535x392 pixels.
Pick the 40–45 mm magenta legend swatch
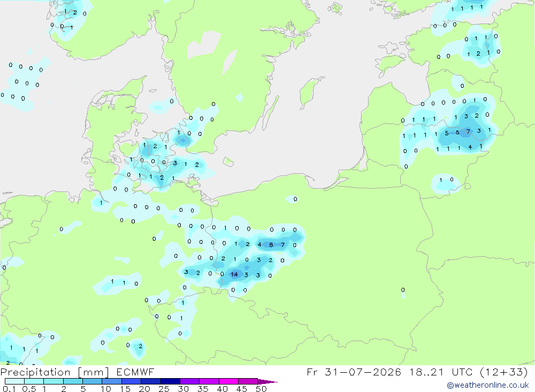click(x=228, y=381)
